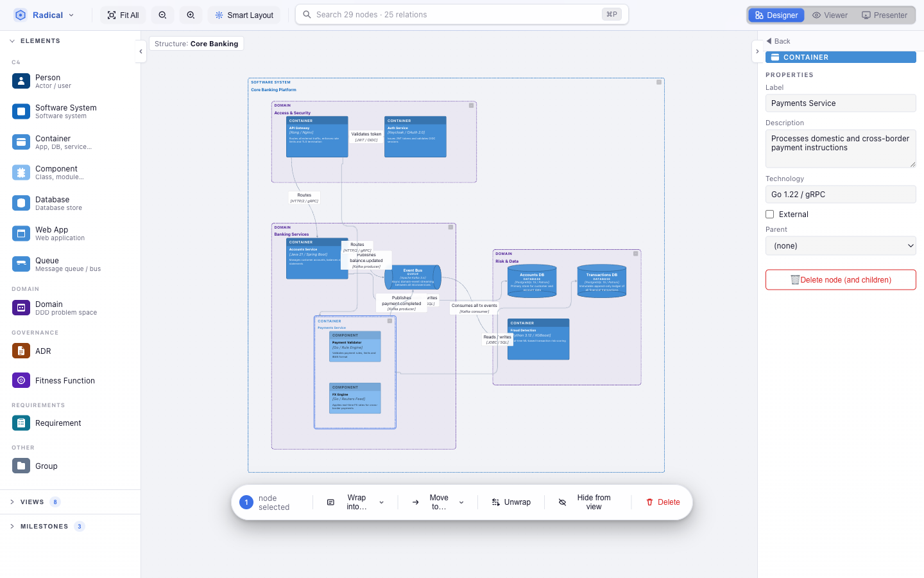This screenshot has width=924, height=578.
Task: Switch to Viewer mode
Action: tap(830, 15)
